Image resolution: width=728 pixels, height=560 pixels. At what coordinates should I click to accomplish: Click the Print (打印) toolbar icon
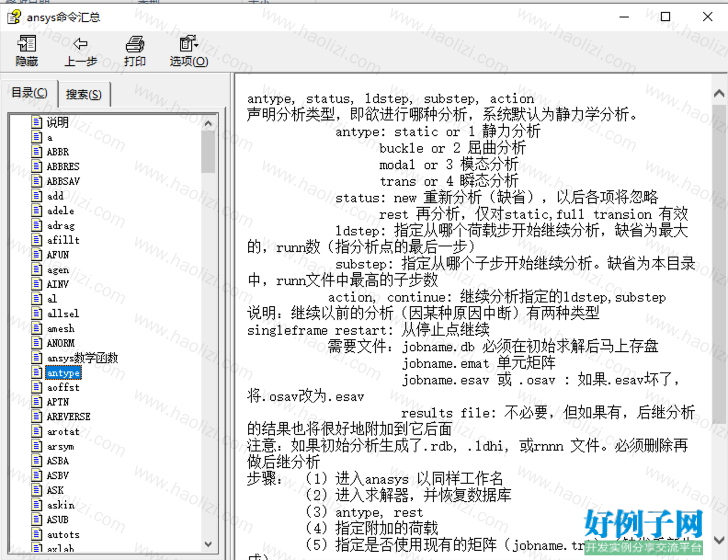[x=135, y=44]
